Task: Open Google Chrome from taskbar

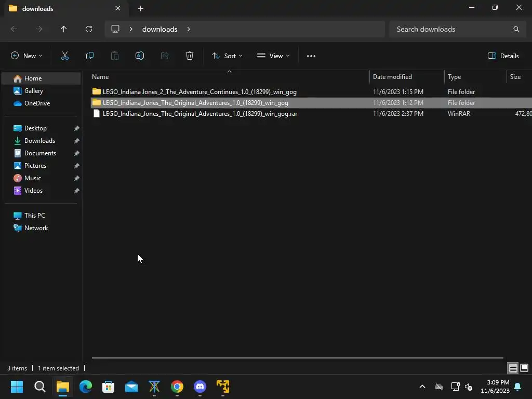Action: coord(177,387)
